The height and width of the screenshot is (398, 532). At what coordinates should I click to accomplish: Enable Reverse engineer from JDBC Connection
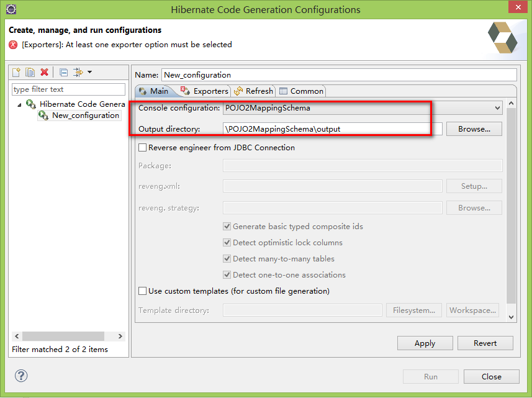[143, 148]
